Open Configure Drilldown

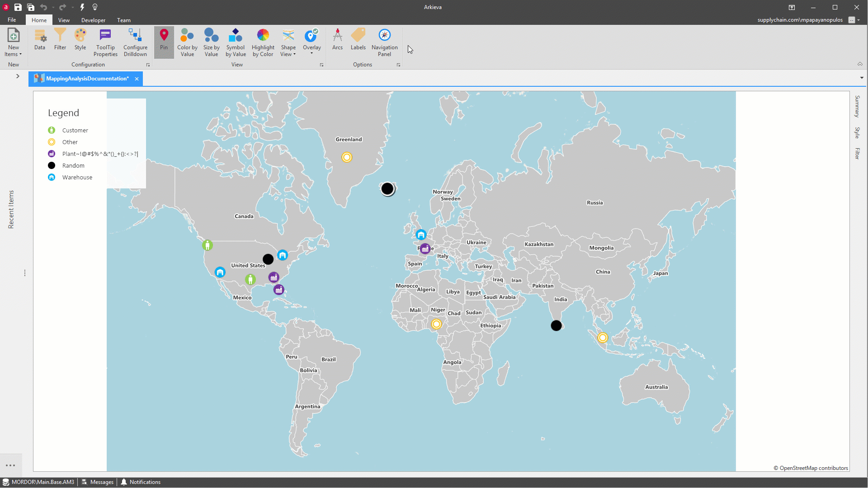pyautogui.click(x=135, y=42)
